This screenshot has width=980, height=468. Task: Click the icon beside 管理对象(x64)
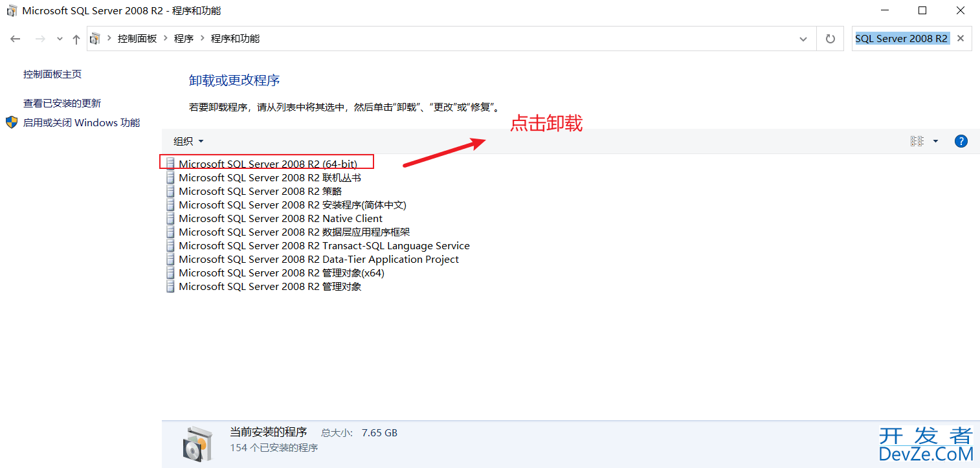click(170, 273)
